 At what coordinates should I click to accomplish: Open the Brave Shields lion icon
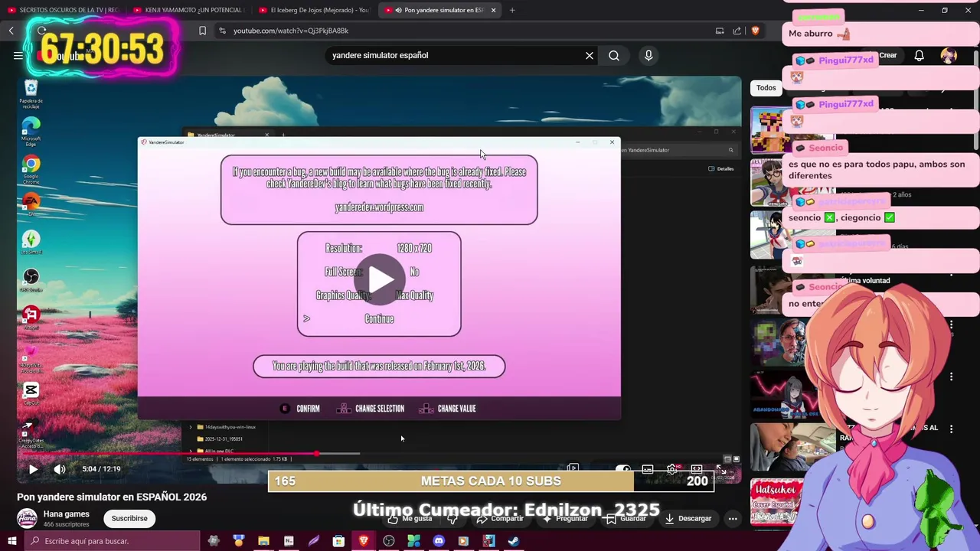tap(755, 31)
